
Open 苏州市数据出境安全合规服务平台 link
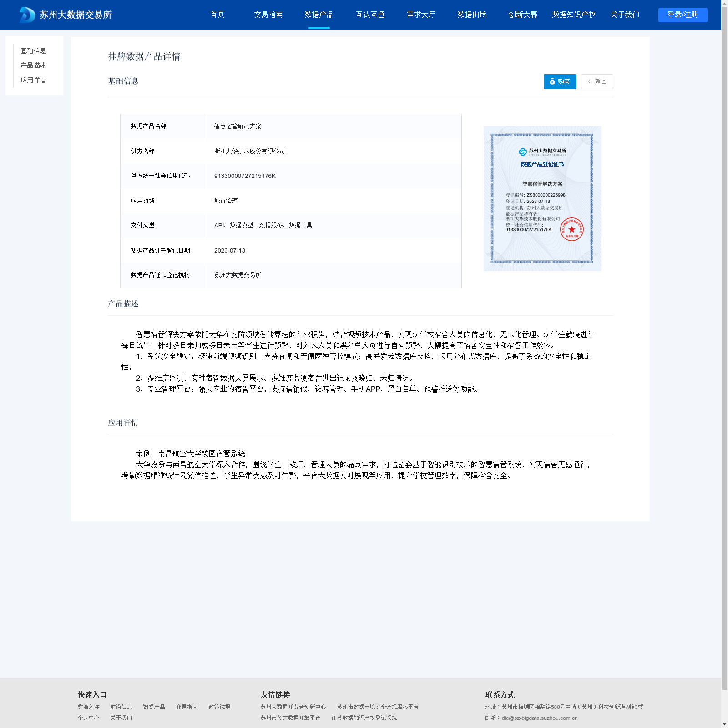pyautogui.click(x=378, y=707)
